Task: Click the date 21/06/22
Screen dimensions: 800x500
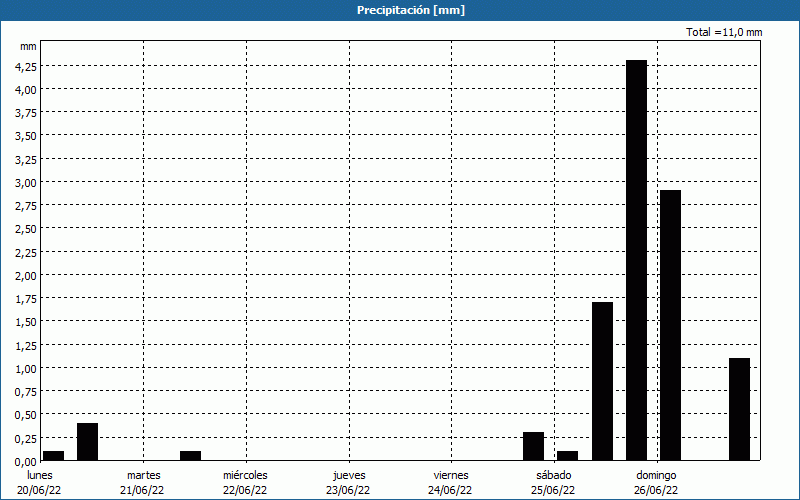Action: click(142, 490)
